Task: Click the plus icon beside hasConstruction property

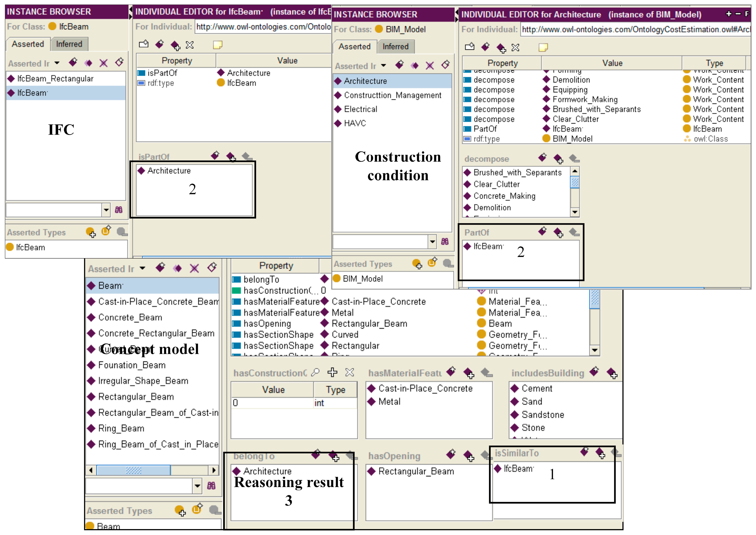Action: pos(332,372)
